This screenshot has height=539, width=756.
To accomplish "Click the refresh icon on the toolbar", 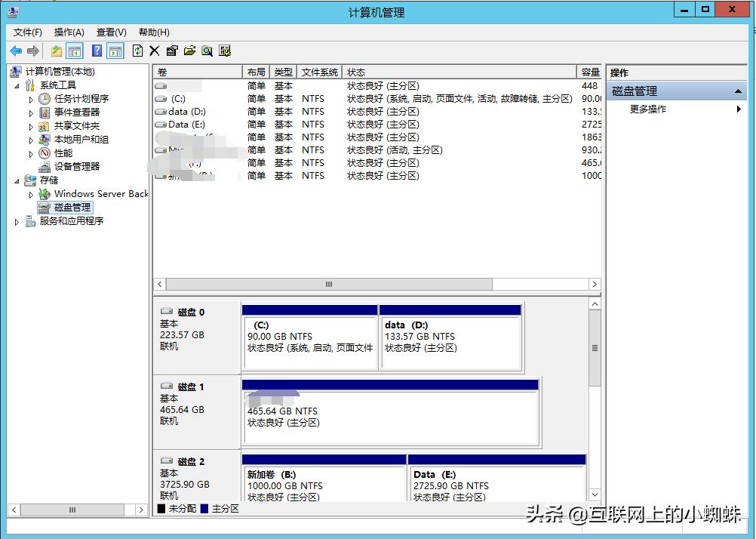I will click(x=138, y=51).
